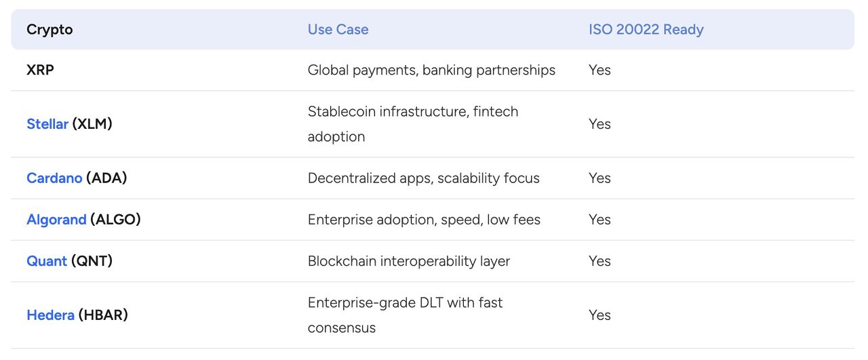Click the ISO 20022 Ready column header
The image size is (868, 360).
click(646, 30)
